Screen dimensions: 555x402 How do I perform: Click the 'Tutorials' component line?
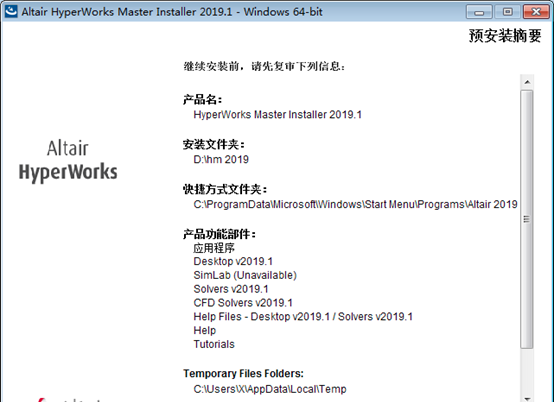pos(214,344)
